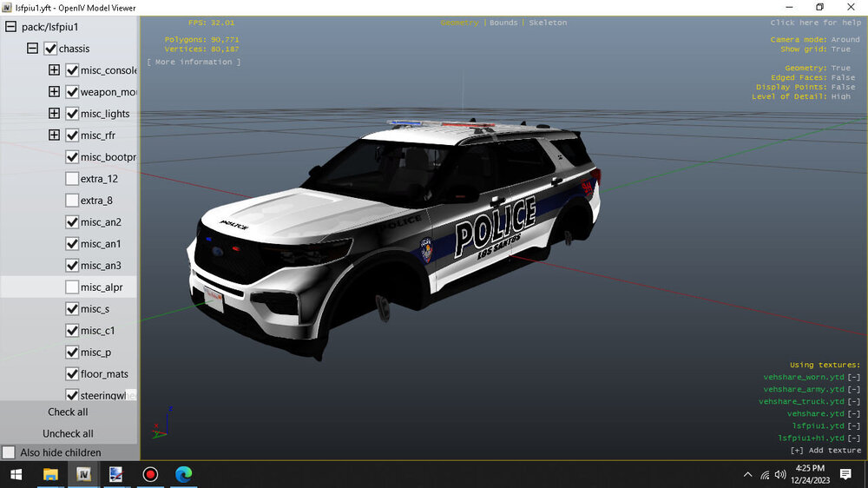Open 'Click here for help' link
This screenshot has height=488, width=868.
[815, 23]
